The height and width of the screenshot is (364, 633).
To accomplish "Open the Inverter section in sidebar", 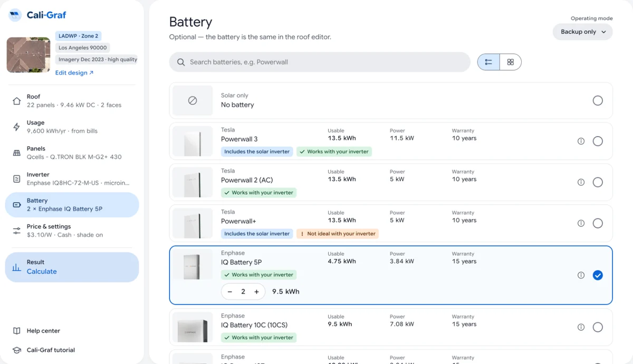I will click(x=72, y=178).
